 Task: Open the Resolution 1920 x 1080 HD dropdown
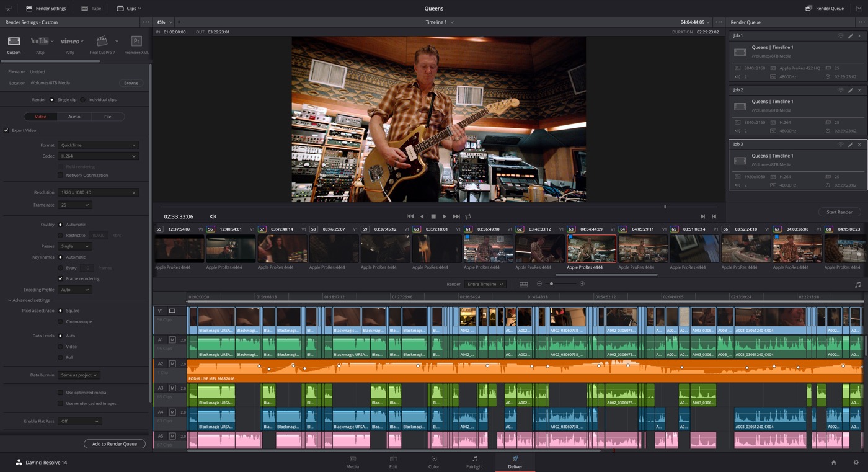click(x=98, y=192)
